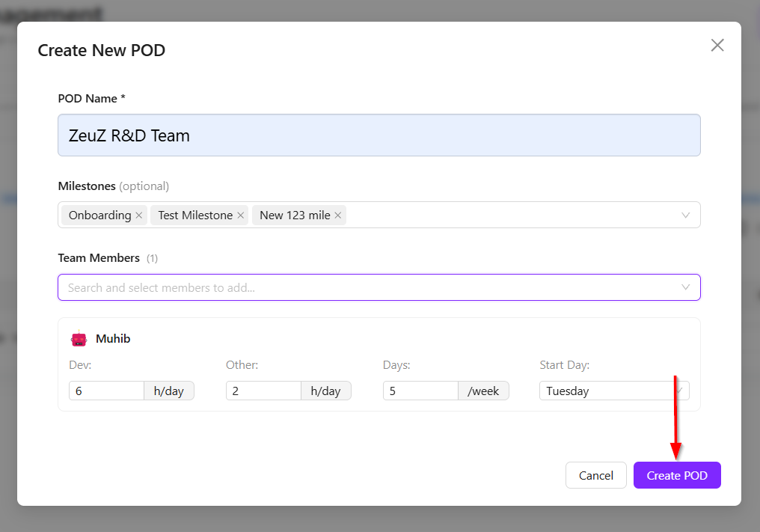Expand the Milestones dropdown arrow
Viewport: 760px width, 532px height.
point(685,215)
